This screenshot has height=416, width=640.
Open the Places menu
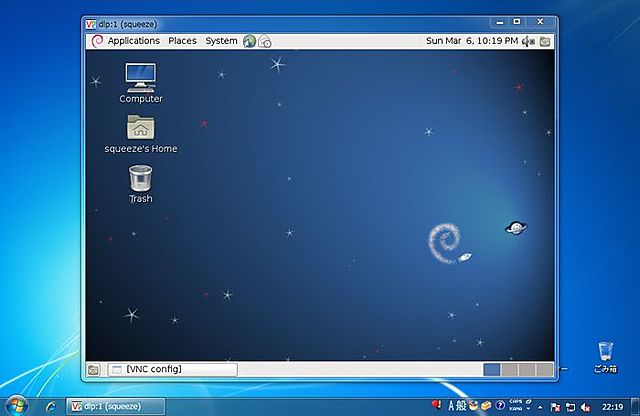tap(182, 41)
